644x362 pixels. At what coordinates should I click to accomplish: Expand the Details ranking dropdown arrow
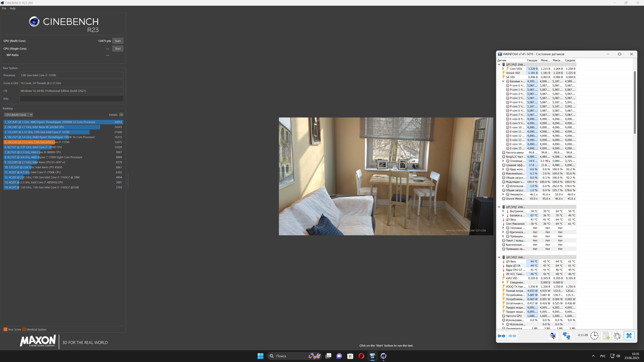pyautogui.click(x=121, y=115)
